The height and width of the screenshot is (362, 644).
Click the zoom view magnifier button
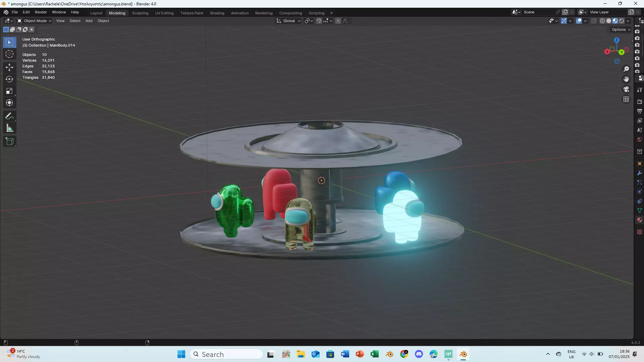[x=626, y=69]
